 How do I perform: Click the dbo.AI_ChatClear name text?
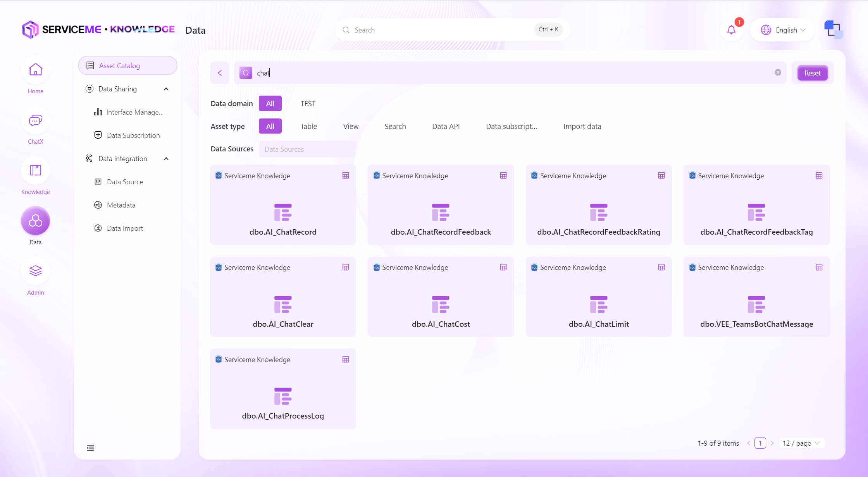pyautogui.click(x=283, y=324)
